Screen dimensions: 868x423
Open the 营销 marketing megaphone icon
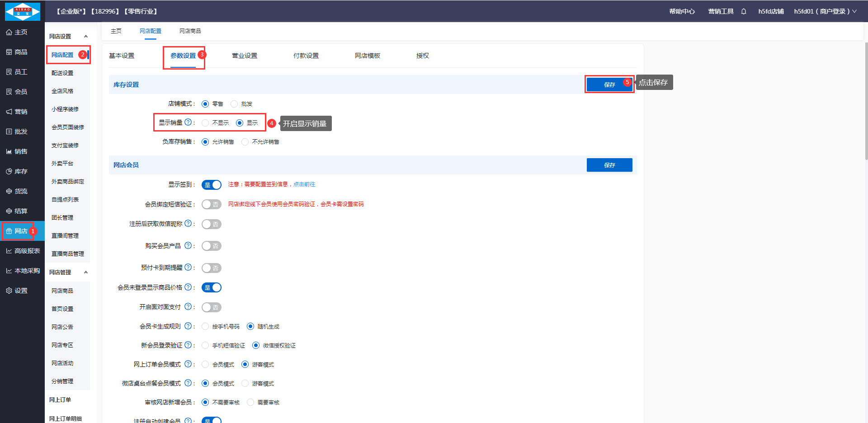pyautogui.click(x=9, y=112)
